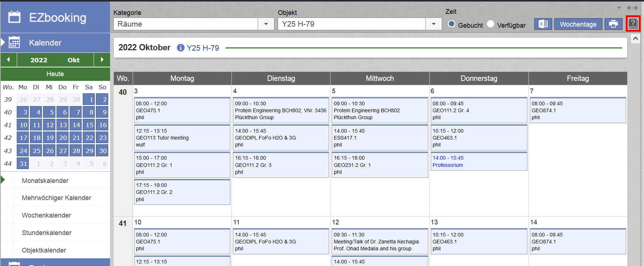644x266 pixels.
Task: Open the GEO111.2 Gr. 2 booking
Action: (x=182, y=192)
